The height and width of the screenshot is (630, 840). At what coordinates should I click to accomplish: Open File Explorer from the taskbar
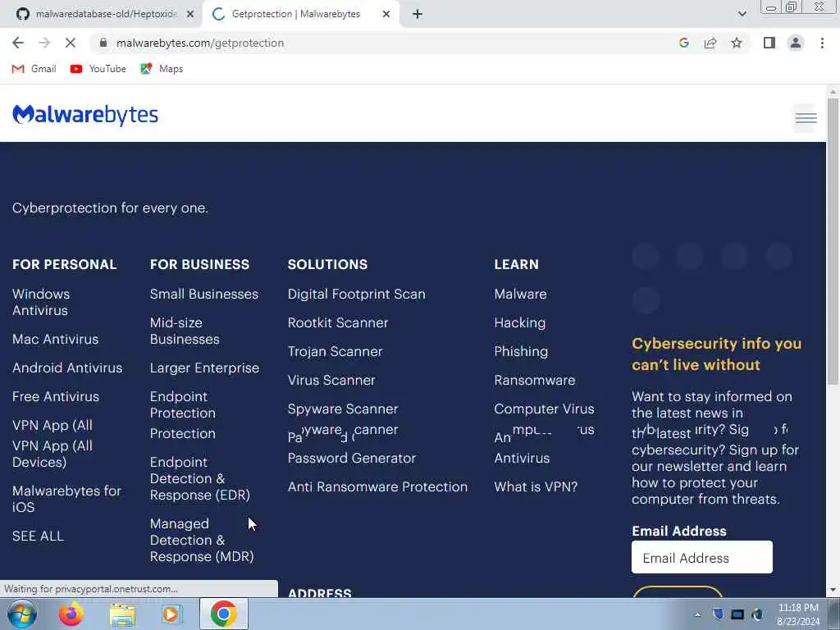point(122,614)
